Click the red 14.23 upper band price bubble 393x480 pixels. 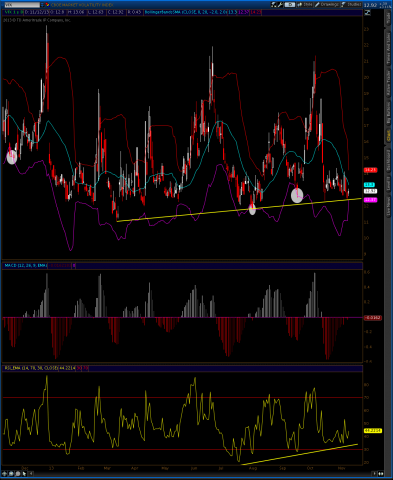(x=371, y=170)
